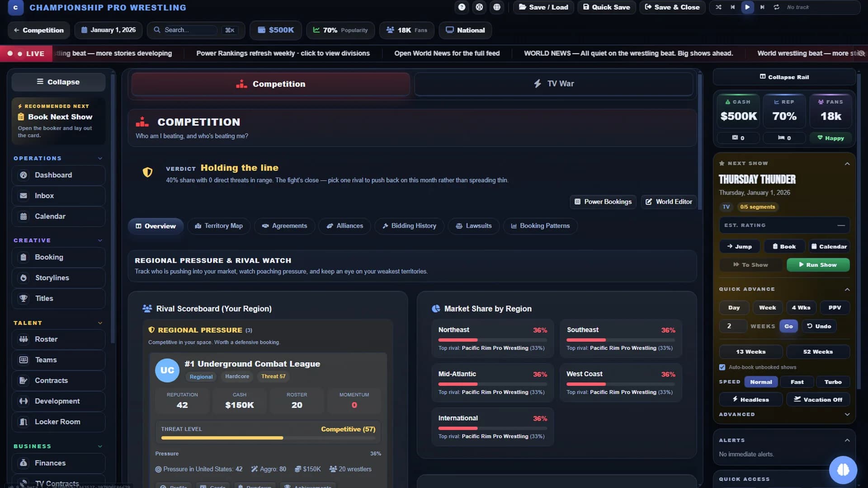Open the globe language icon

pos(497,7)
